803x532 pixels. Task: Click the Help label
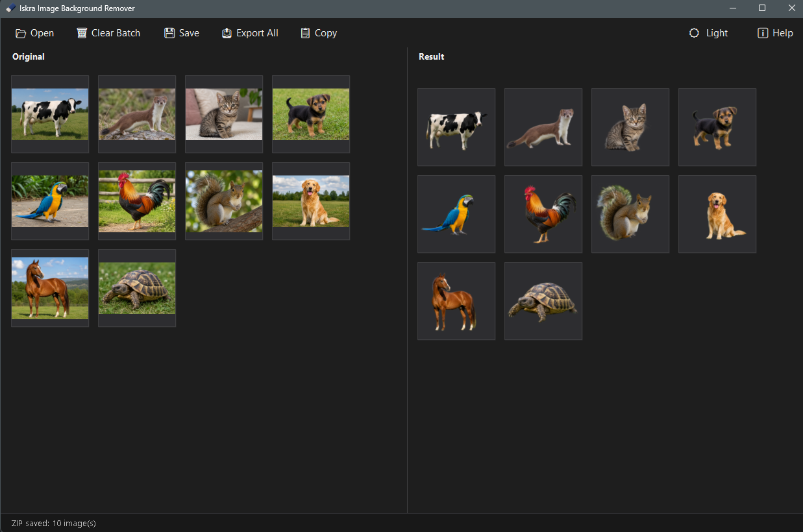tap(783, 33)
